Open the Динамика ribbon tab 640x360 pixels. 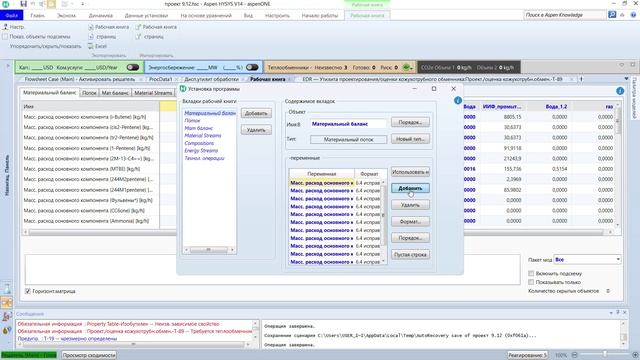[x=100, y=16]
